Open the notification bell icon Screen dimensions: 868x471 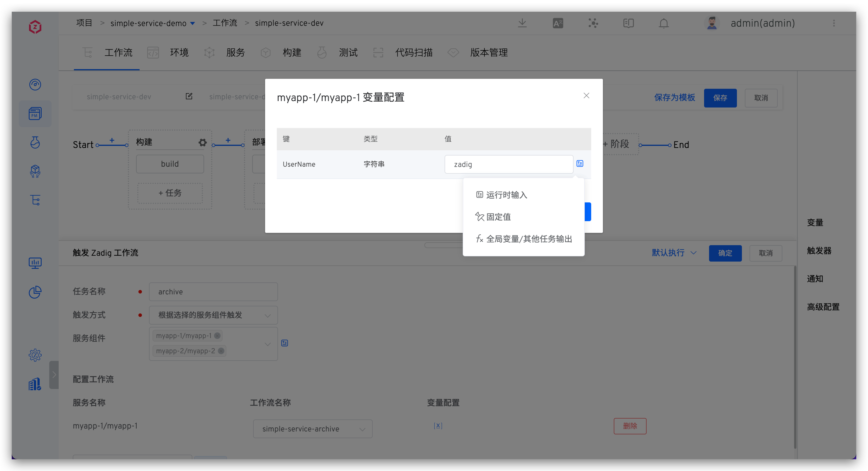[x=663, y=23]
